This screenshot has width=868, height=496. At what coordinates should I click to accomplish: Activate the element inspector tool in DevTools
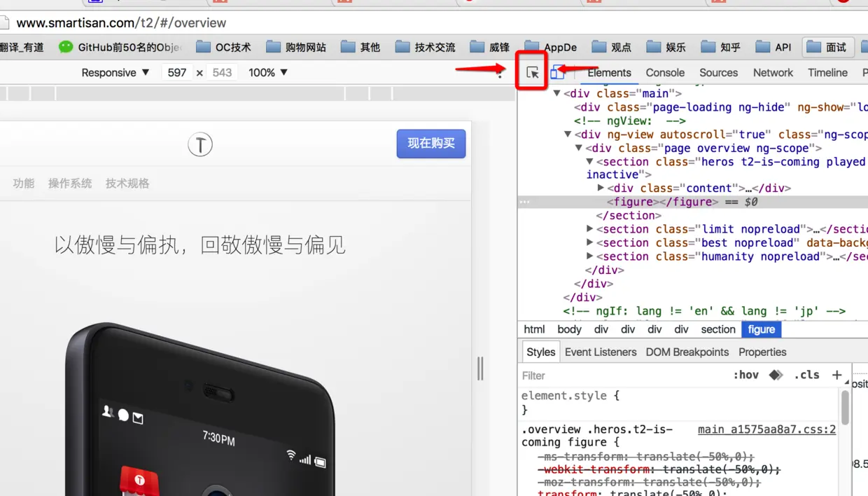coord(531,71)
